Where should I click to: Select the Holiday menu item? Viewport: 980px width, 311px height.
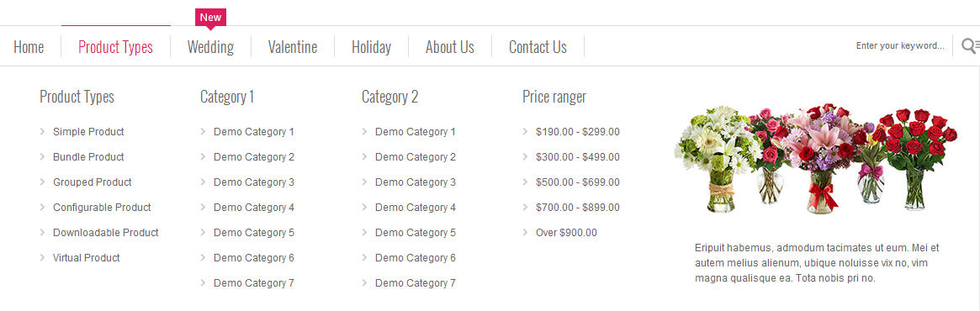coord(371,47)
